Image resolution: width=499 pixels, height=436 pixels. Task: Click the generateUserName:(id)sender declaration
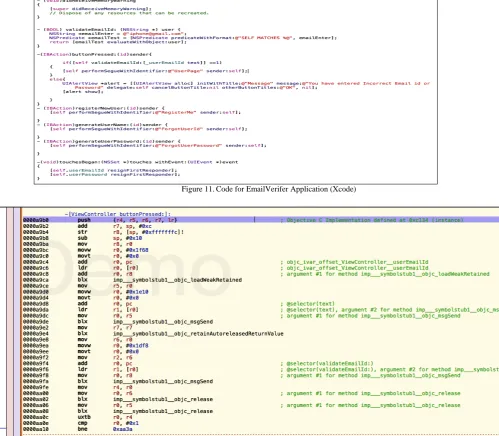click(x=103, y=125)
